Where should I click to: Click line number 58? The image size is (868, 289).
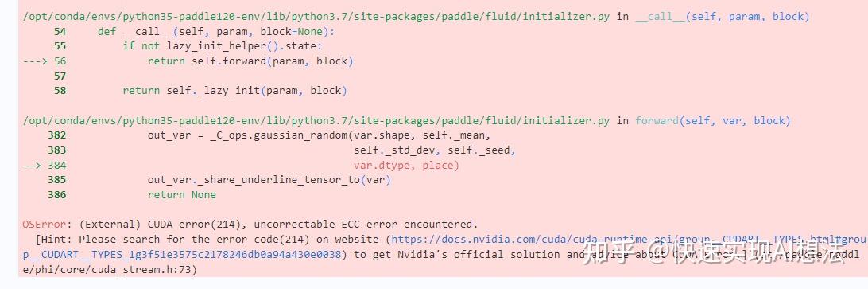tap(60, 91)
